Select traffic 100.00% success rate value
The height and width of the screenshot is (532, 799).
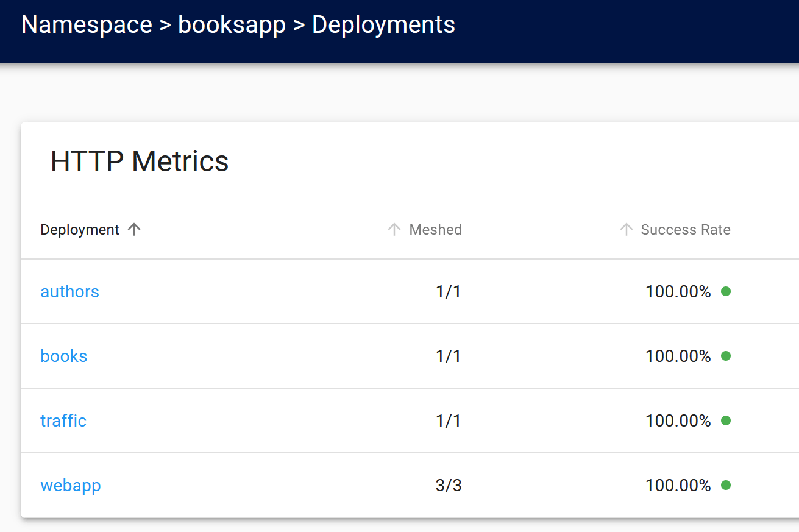tap(678, 421)
